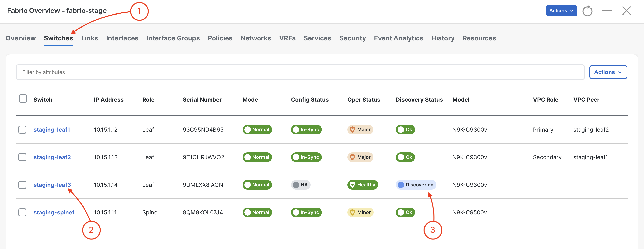644x249 pixels.
Task: Open the staging-leaf3 switch link
Action: (52, 185)
